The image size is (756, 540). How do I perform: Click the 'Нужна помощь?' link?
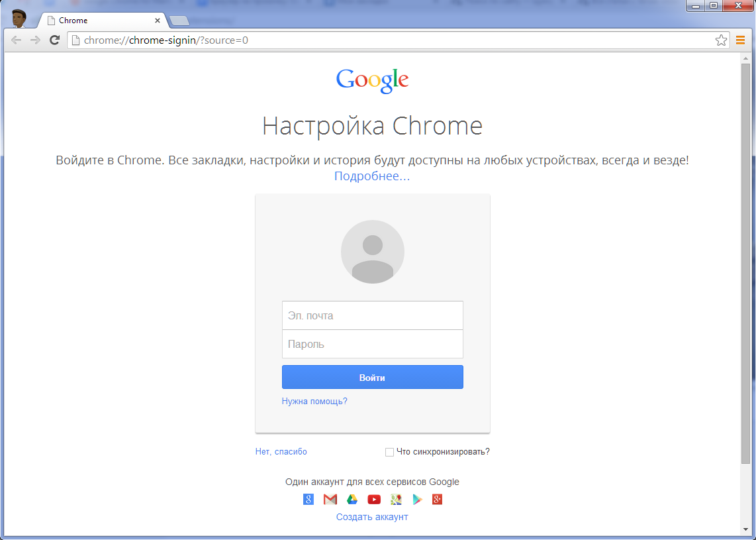tap(314, 401)
